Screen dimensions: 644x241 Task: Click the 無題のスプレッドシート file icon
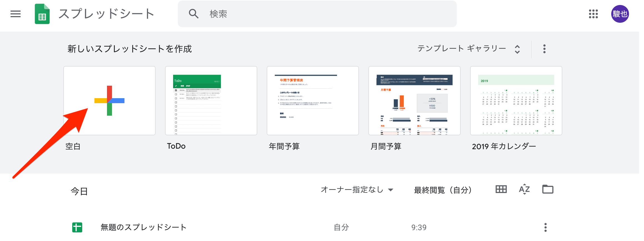[77, 227]
